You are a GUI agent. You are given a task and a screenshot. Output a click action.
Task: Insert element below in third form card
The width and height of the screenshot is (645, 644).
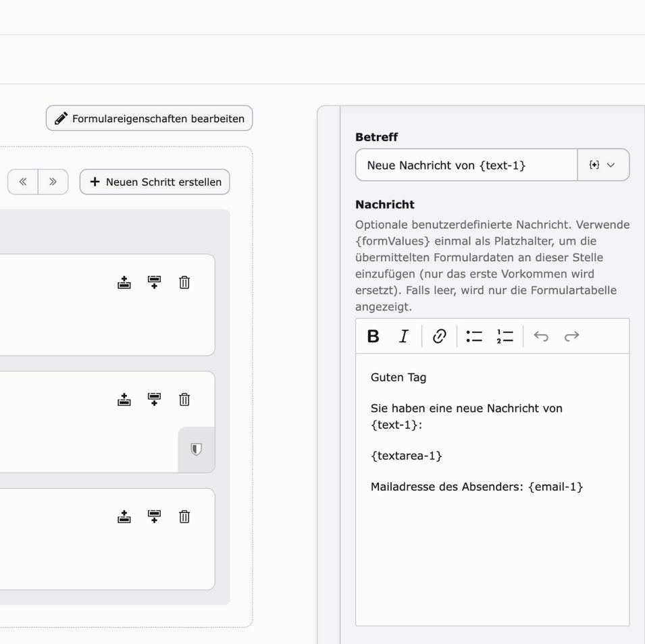[154, 516]
